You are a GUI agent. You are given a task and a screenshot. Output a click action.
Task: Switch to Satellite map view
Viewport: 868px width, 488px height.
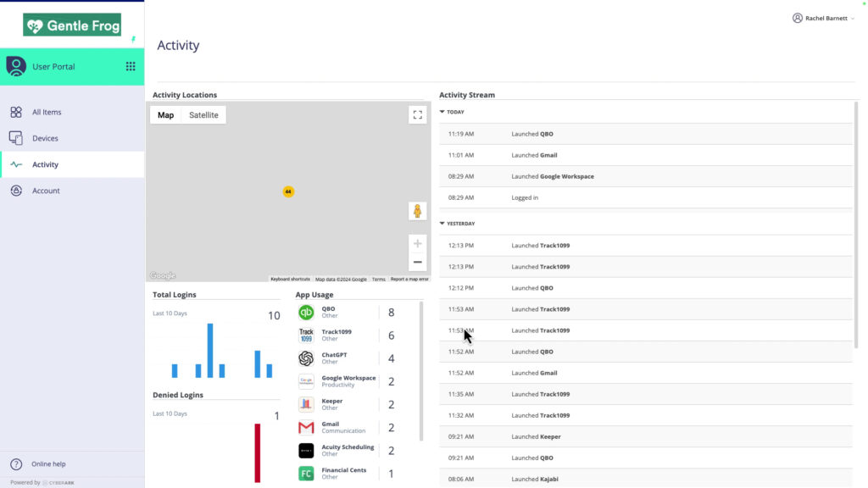[x=203, y=114]
